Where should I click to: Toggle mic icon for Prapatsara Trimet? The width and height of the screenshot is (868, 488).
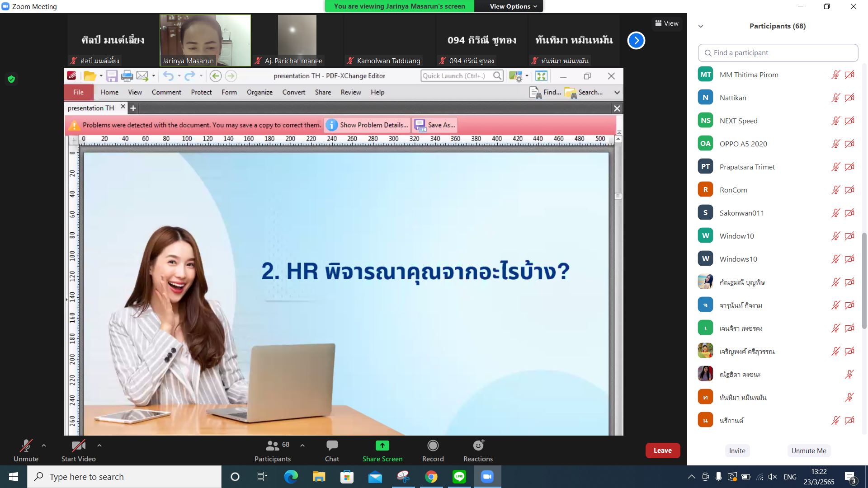pyautogui.click(x=835, y=167)
